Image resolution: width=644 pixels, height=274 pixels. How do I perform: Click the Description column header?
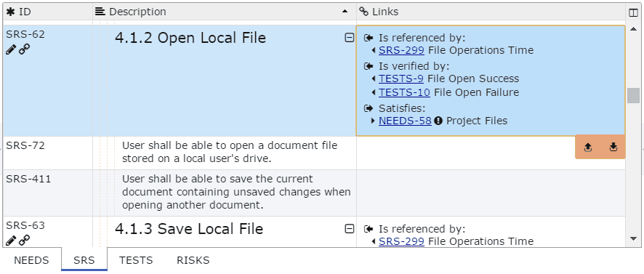tap(225, 12)
